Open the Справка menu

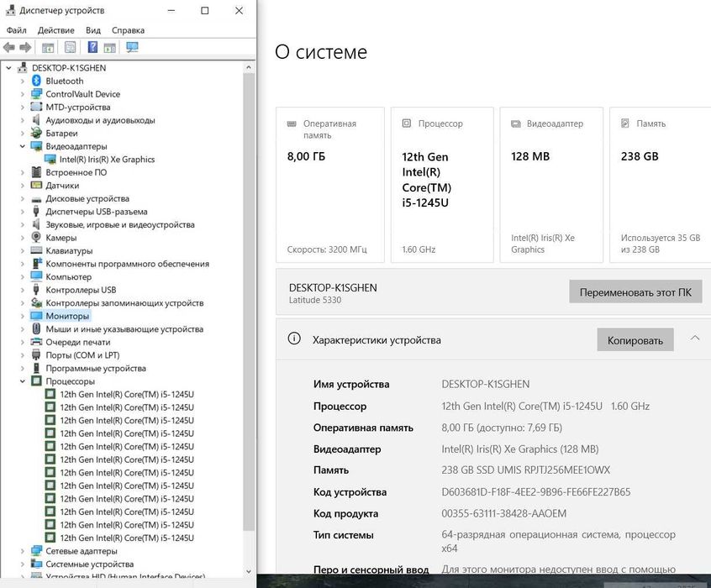(x=128, y=30)
